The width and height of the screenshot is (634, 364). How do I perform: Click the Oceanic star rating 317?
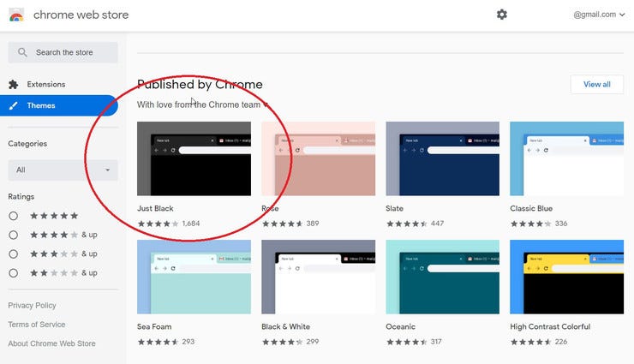coord(414,342)
